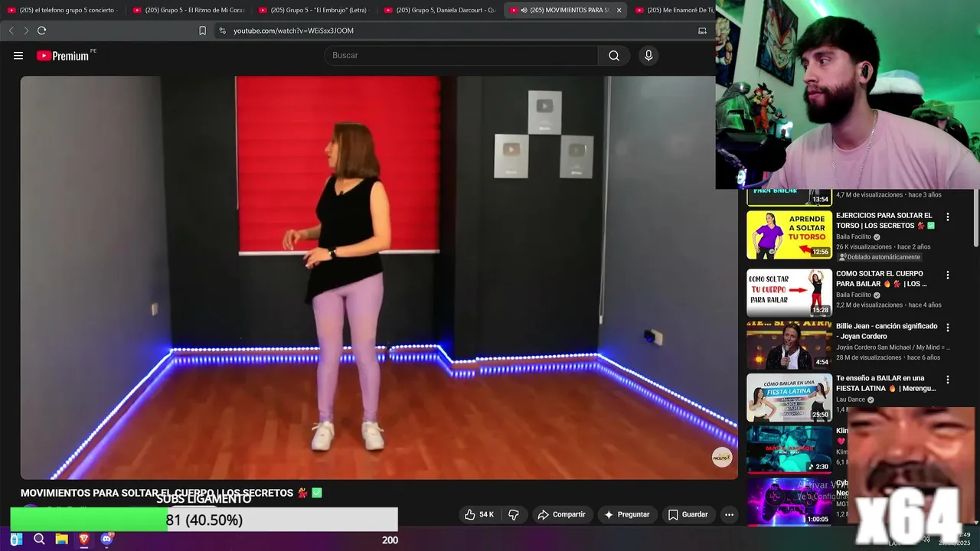
Task: Open thumbnail 'Aprende a soltar tu torso'
Action: [x=789, y=235]
